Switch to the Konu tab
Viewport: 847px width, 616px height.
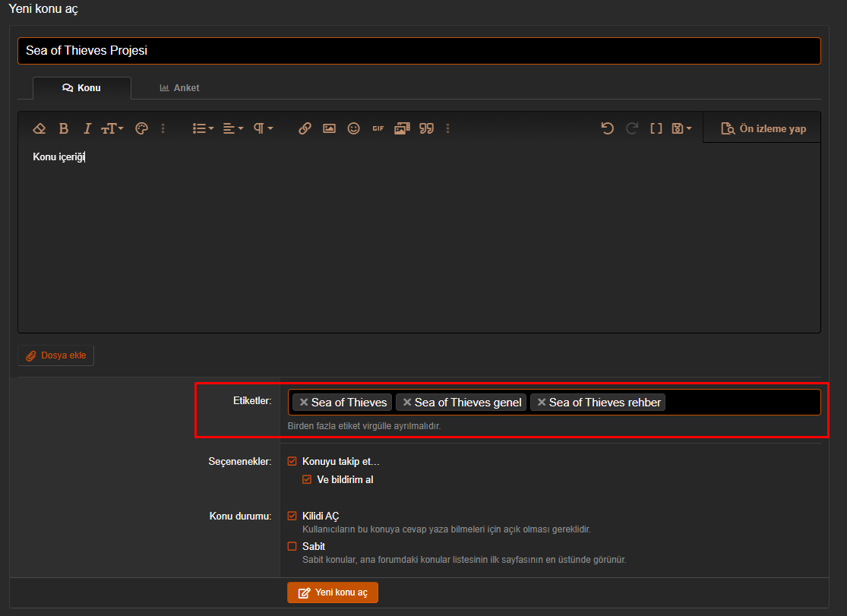81,88
